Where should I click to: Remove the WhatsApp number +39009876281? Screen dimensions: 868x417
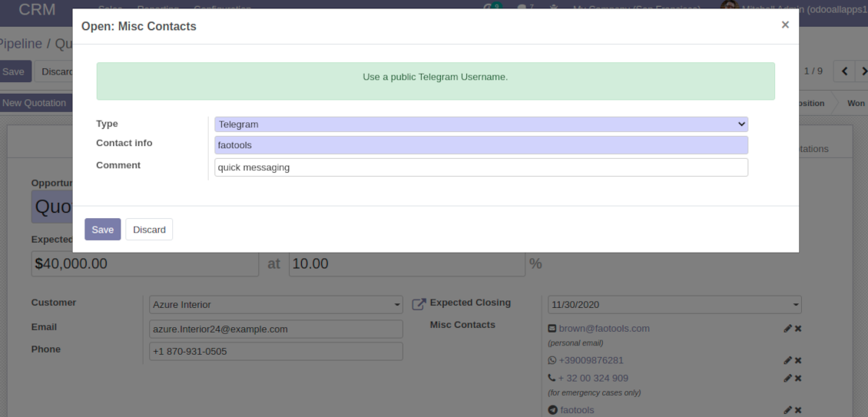798,360
